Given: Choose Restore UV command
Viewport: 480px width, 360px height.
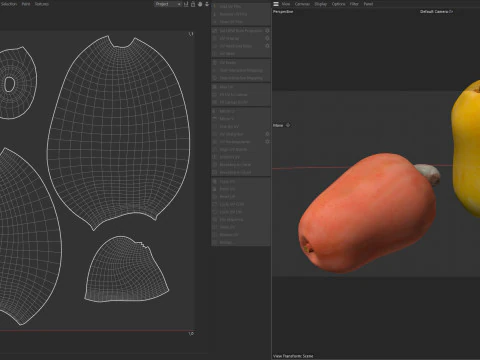Looking at the screenshot, I should click(229, 235).
